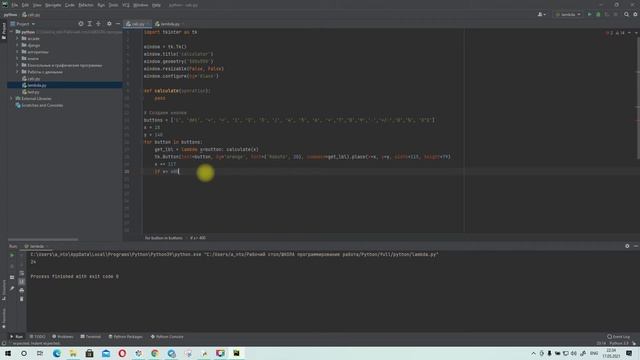Select calc.py in the project tree

pyautogui.click(x=31, y=78)
